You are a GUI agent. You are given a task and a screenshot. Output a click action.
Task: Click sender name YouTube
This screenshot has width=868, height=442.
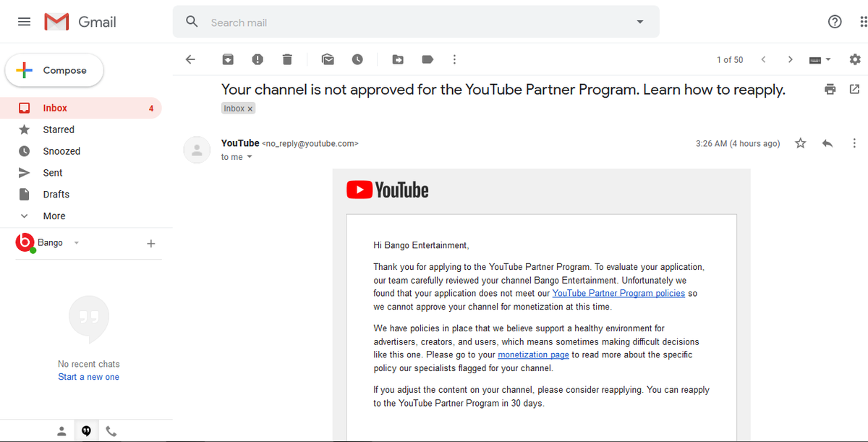click(x=240, y=143)
